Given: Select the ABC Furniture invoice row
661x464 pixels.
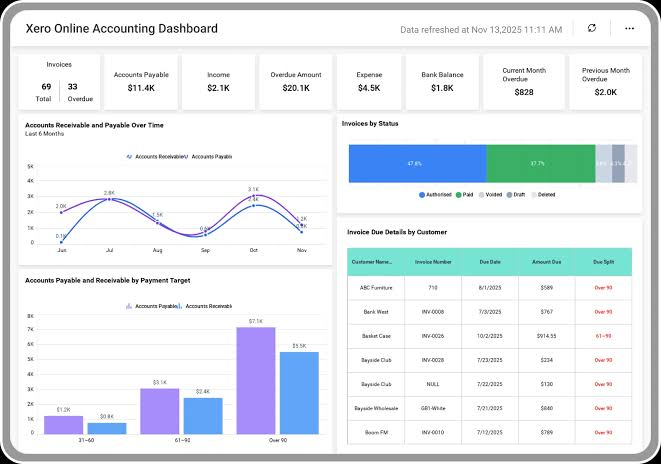Looking at the screenshot, I should click(489, 288).
